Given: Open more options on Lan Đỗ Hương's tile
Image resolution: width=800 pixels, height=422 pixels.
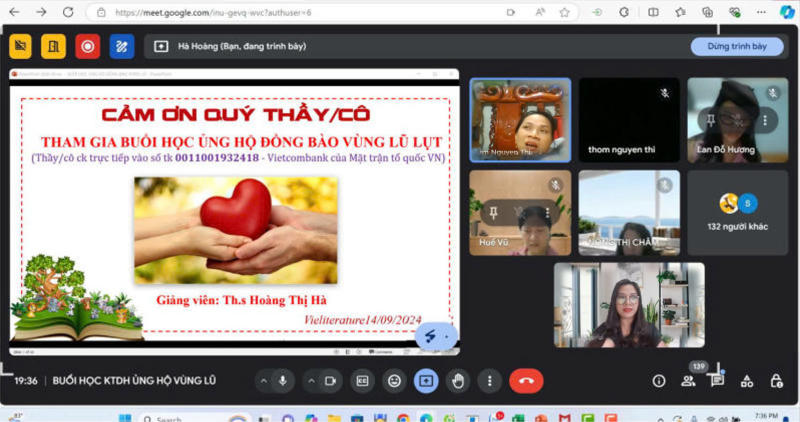Looking at the screenshot, I should [x=765, y=120].
